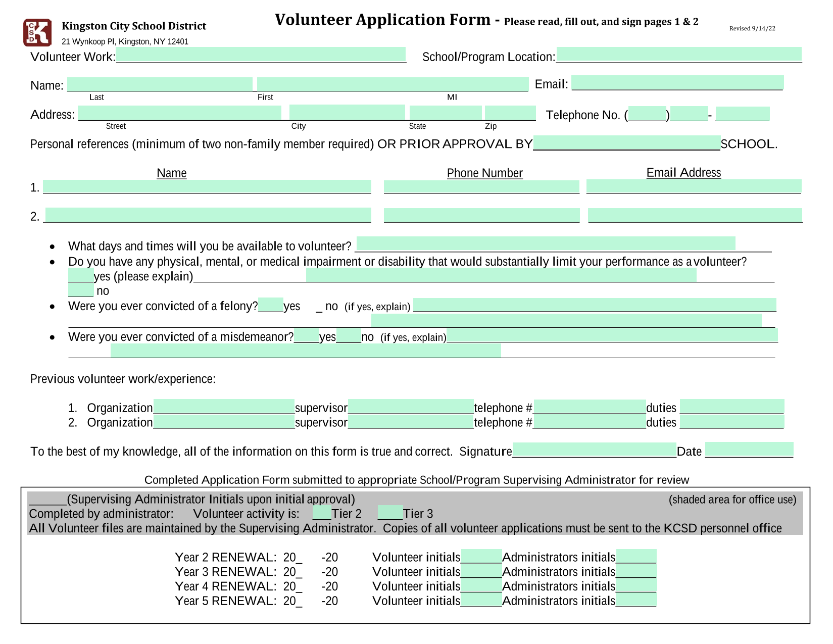833x644 pixels.
Task: Select the availability days and times field
Action: 546,243
